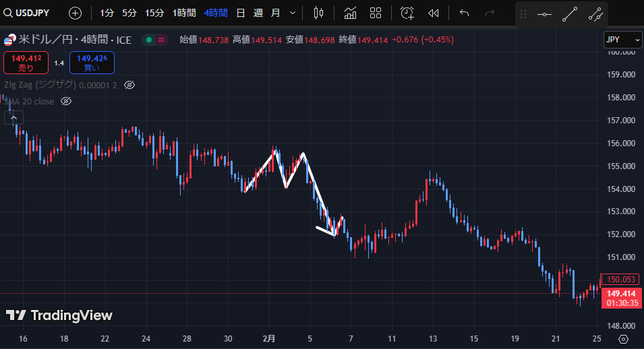Redo the chart action

tap(490, 13)
